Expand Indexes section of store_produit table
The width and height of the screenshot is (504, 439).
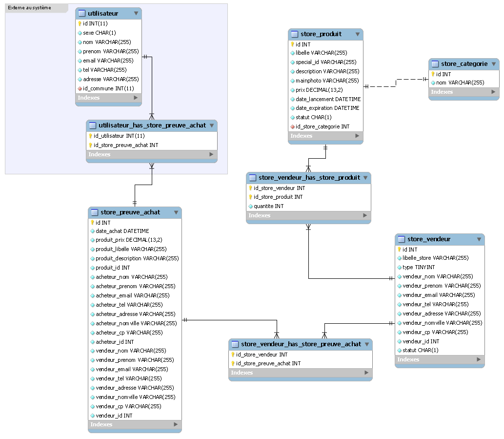click(x=357, y=136)
